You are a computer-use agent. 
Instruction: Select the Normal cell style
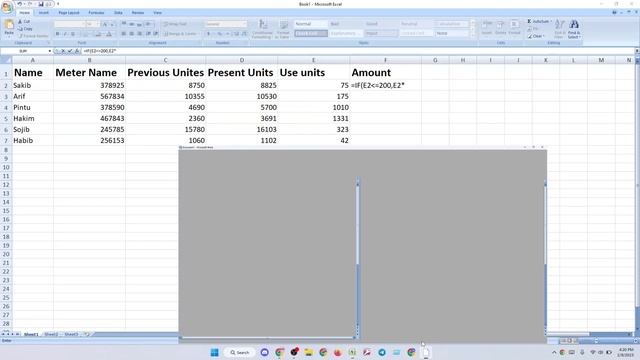coord(311,24)
